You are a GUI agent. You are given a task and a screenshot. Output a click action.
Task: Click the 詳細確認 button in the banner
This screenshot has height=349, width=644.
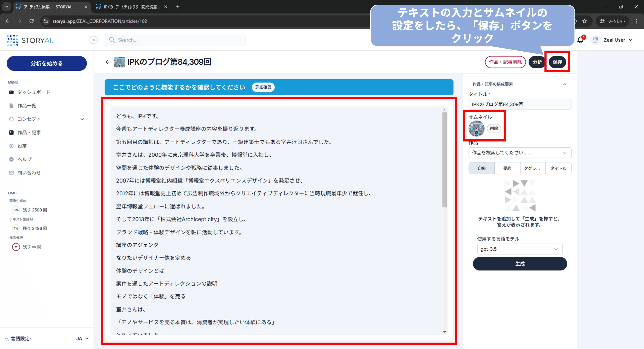[263, 87]
